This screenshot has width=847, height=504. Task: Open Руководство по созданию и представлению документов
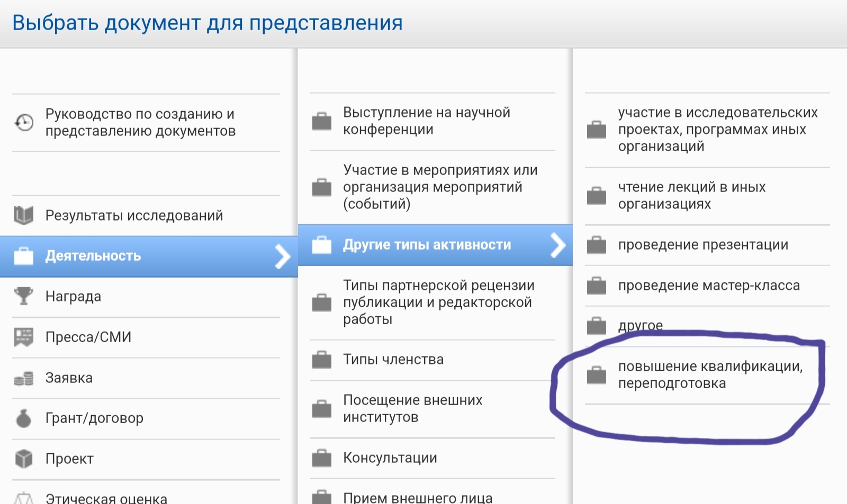click(x=146, y=123)
